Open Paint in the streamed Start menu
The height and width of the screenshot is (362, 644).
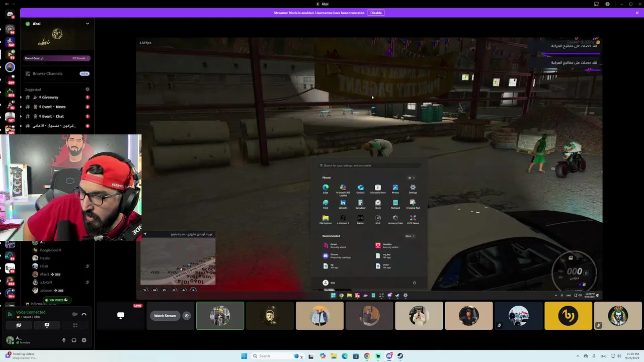[326, 204]
